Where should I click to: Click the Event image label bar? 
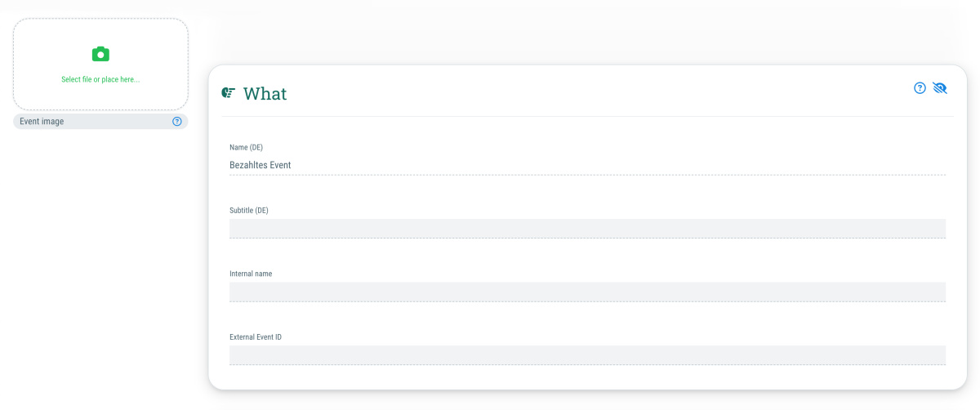[100, 121]
